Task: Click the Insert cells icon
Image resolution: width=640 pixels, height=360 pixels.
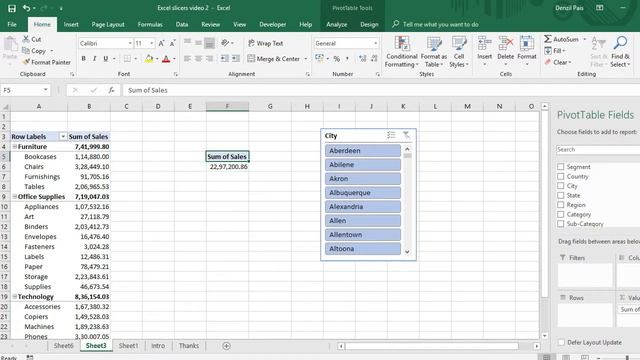Action: [x=484, y=43]
